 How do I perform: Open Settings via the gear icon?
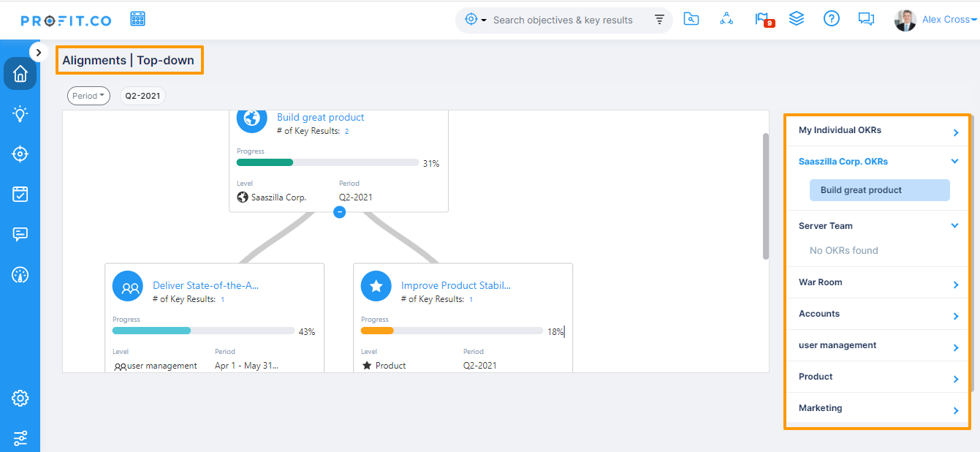pyautogui.click(x=20, y=398)
